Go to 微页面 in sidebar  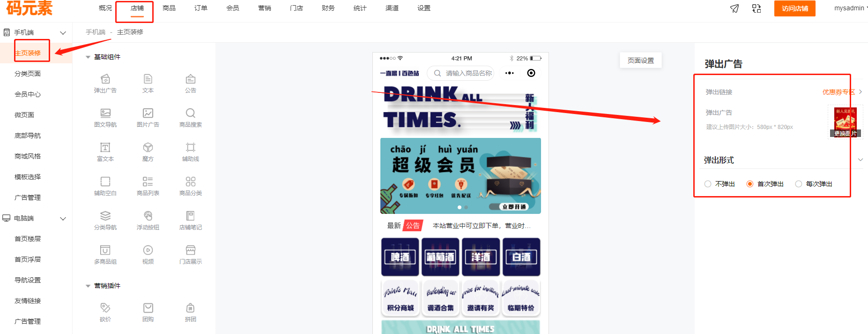(x=24, y=115)
